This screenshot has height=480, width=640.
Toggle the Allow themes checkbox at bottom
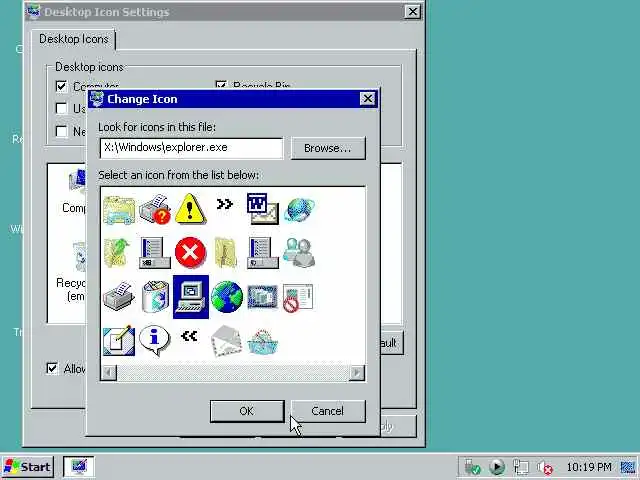point(52,369)
